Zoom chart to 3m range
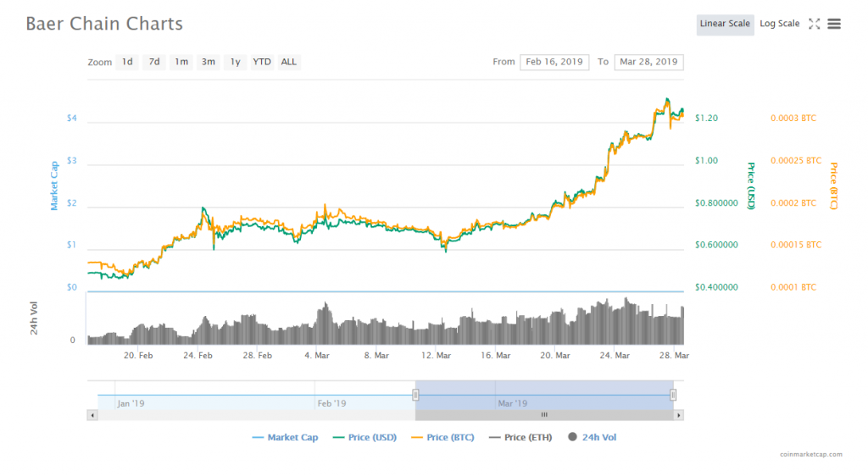The image size is (868, 476). [209, 62]
